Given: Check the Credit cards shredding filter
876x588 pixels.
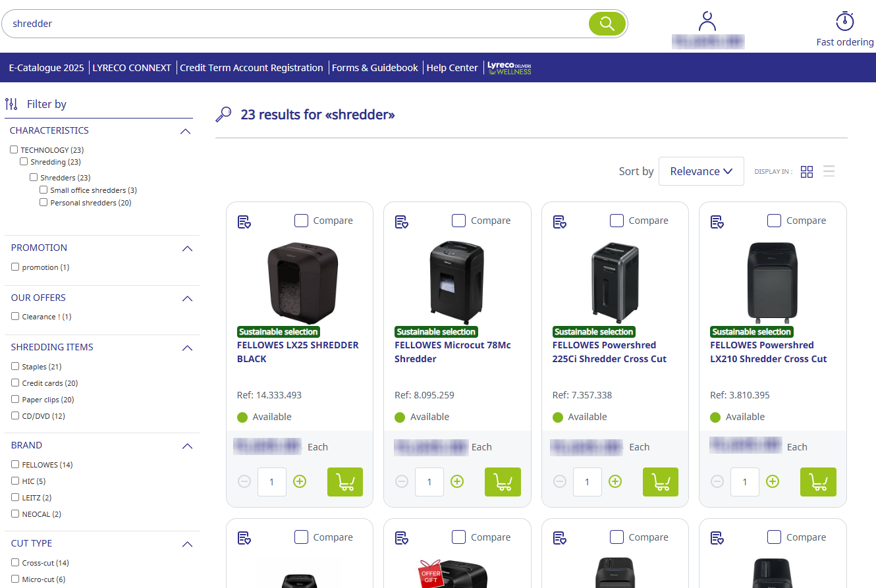Looking at the screenshot, I should tap(15, 383).
